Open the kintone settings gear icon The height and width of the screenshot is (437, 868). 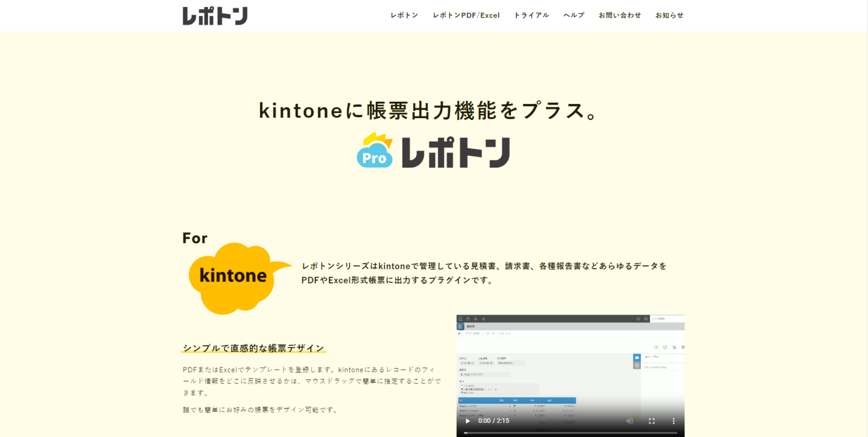638,319
